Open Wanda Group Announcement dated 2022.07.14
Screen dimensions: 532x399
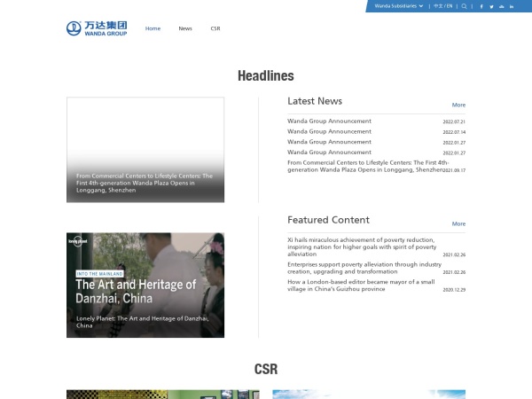pos(329,131)
